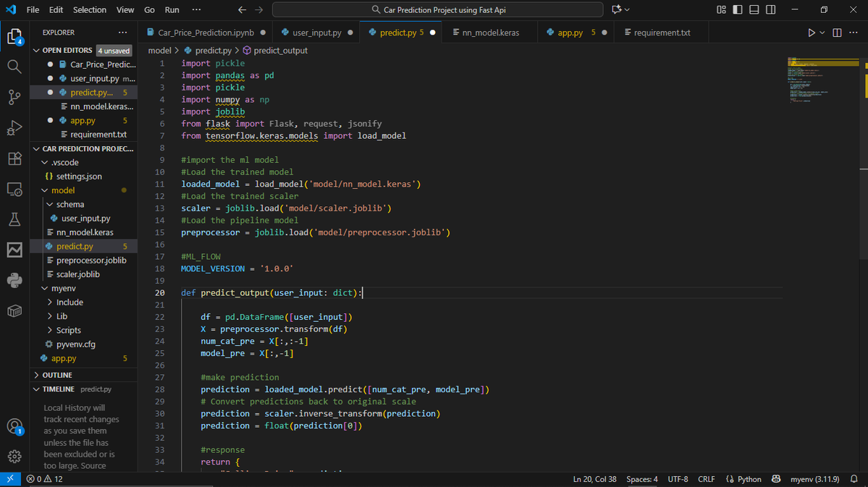
Task: Collapse the Car Prediction Project folder section
Action: click(x=36, y=149)
